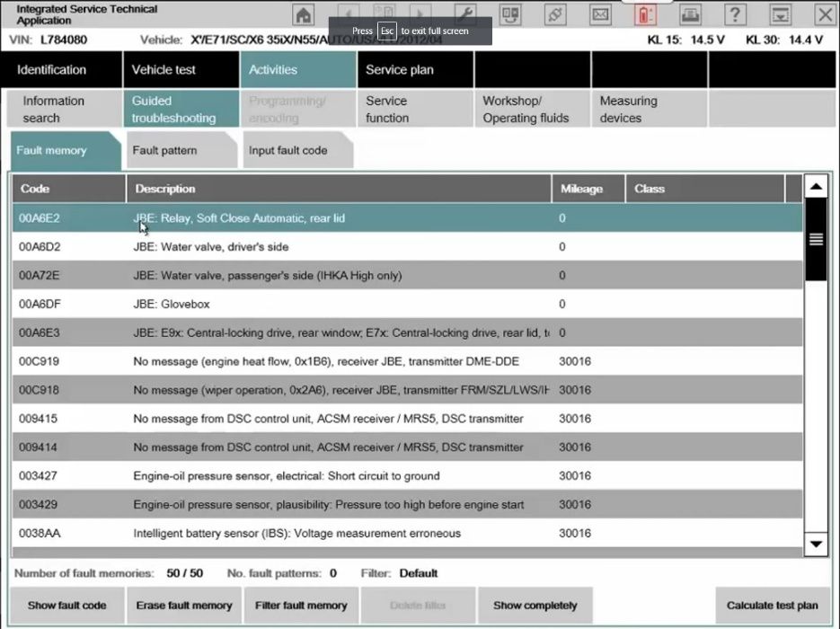Go to the home screen icon

(x=304, y=14)
